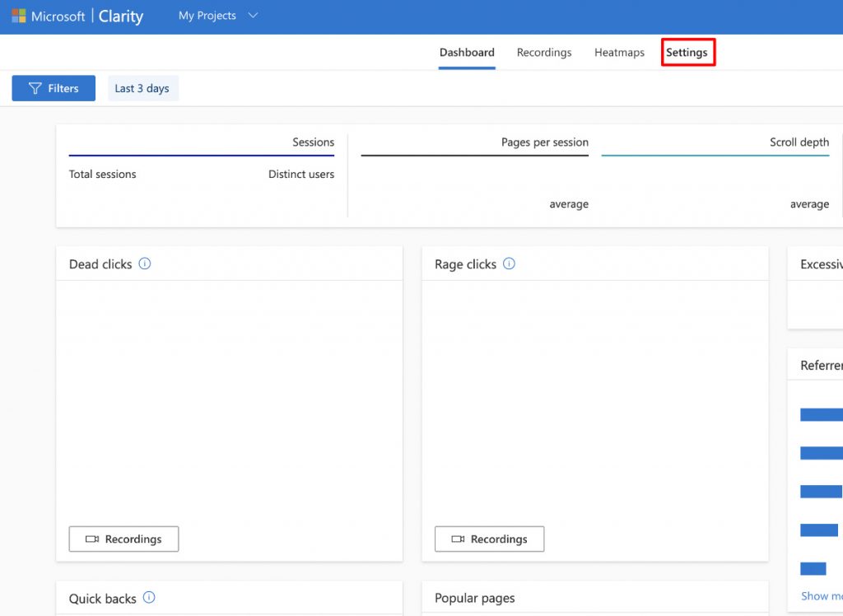
Task: Select the Sessions card heading
Action: 314,142
